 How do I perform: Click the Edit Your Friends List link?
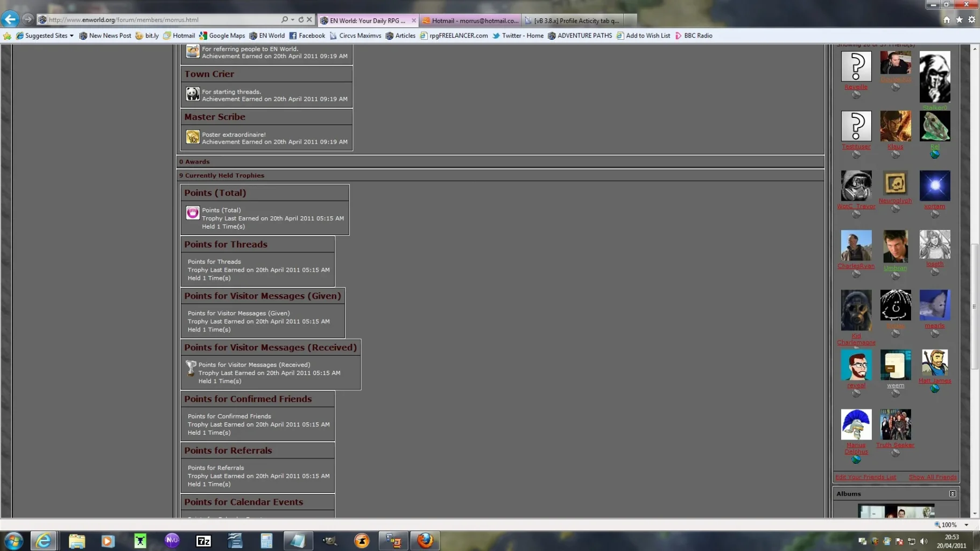[865, 477]
